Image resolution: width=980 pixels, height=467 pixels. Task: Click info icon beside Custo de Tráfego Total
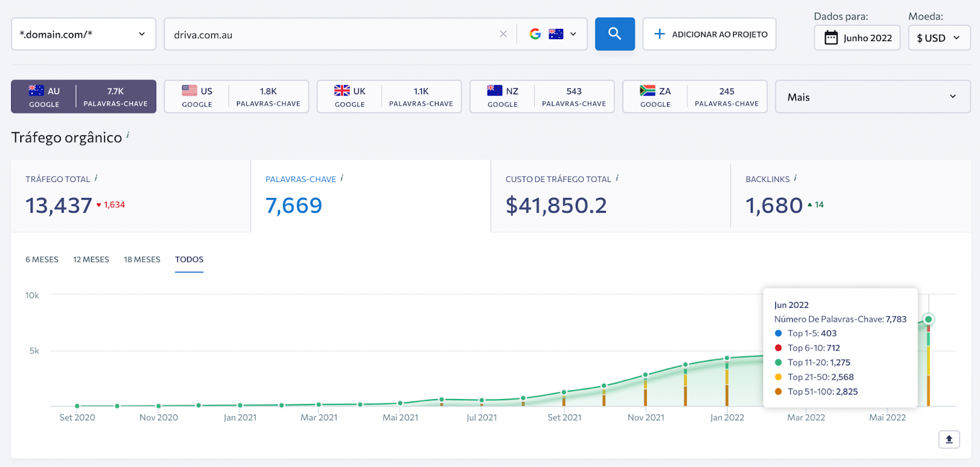(617, 178)
